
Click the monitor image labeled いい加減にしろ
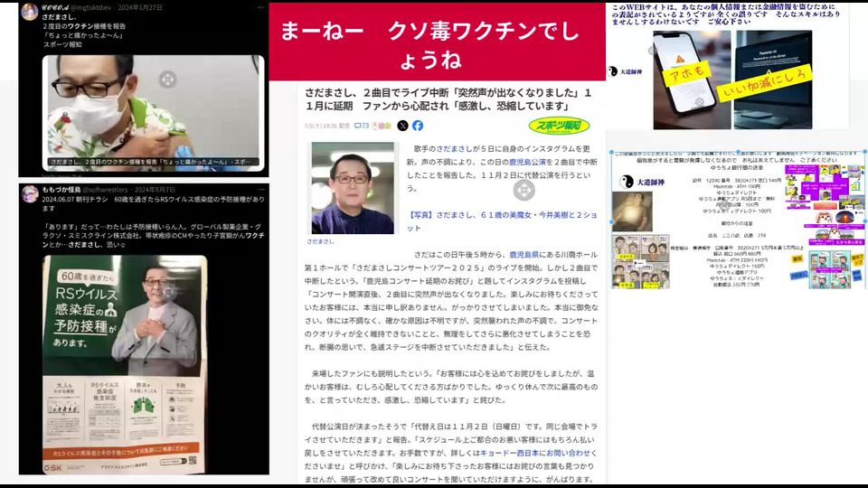773,80
